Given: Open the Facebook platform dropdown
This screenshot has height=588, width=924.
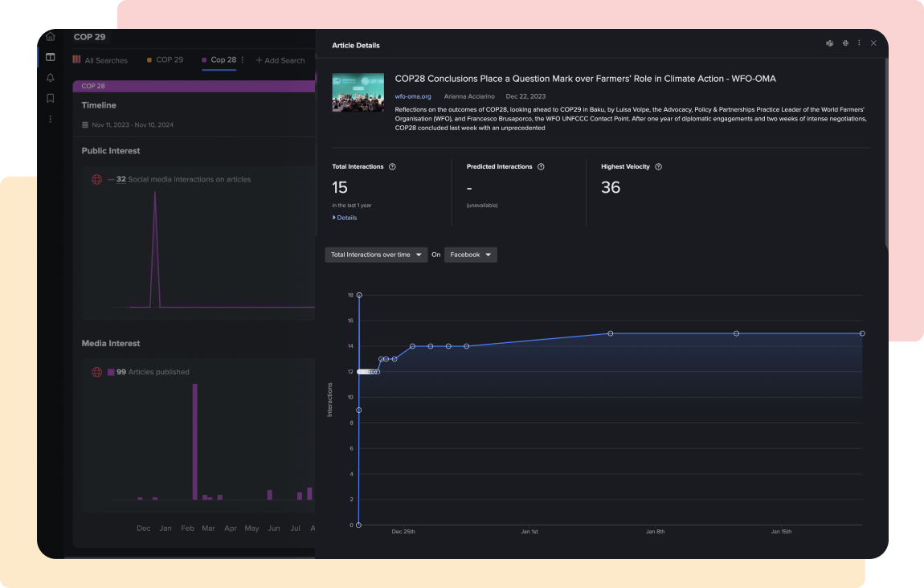Looking at the screenshot, I should [x=470, y=255].
